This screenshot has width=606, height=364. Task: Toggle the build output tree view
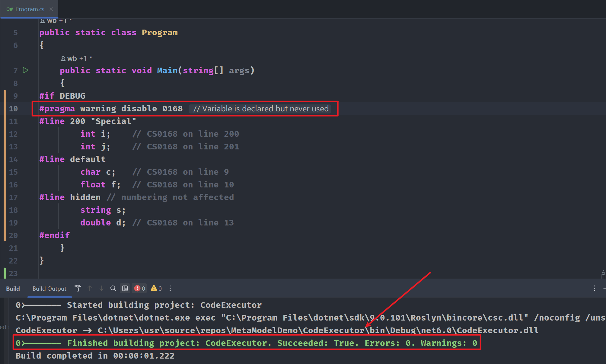[x=125, y=289]
